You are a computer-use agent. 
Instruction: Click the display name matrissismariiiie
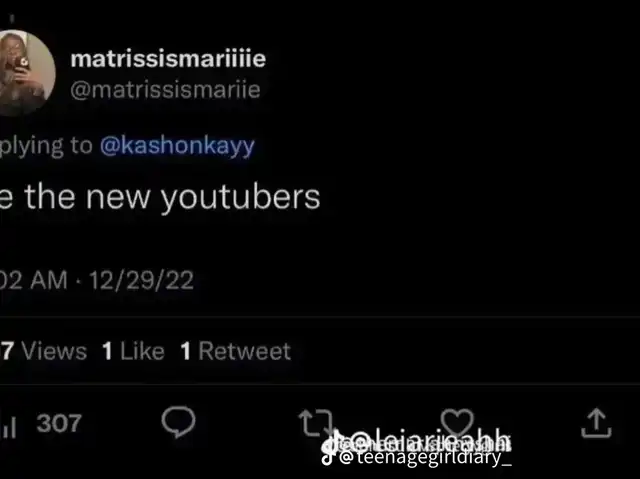coord(168,59)
